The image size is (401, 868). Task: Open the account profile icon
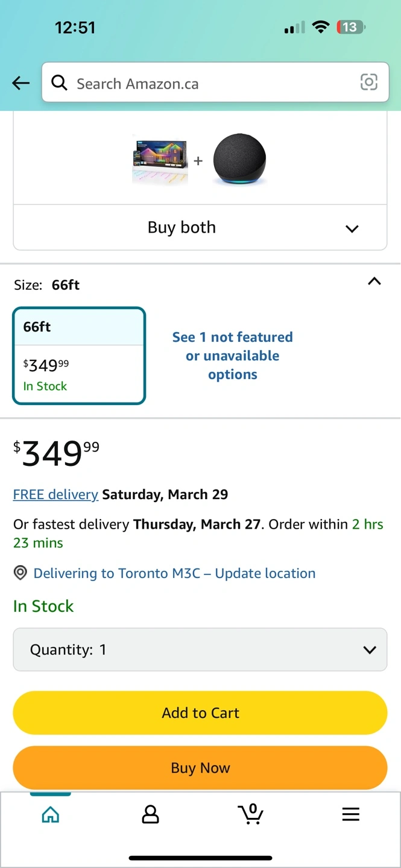click(150, 815)
